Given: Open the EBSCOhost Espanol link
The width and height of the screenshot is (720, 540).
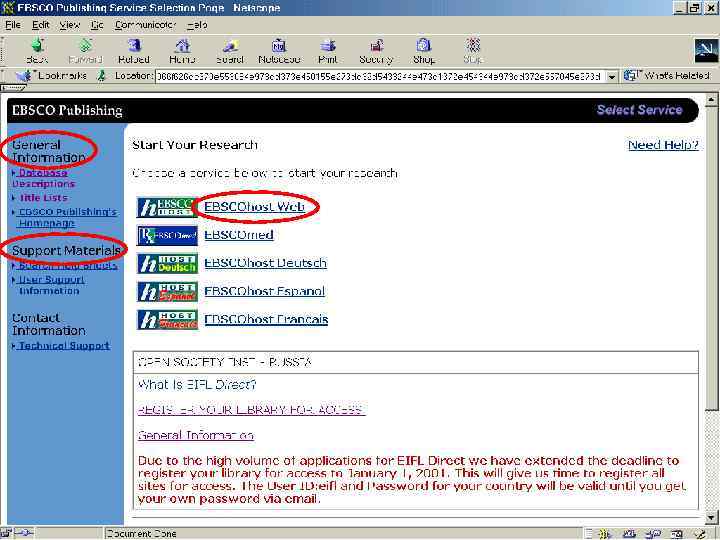Looking at the screenshot, I should pyautogui.click(x=264, y=291).
